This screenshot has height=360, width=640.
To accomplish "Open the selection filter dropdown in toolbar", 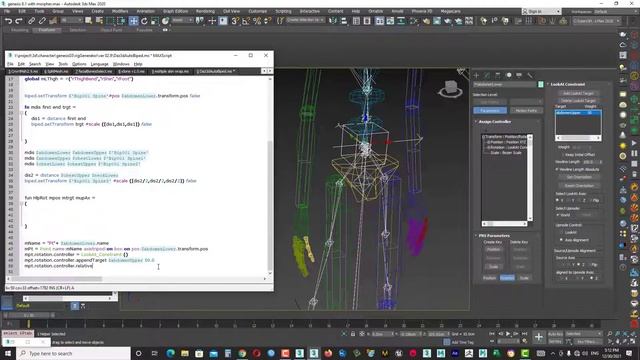I will (72, 20).
